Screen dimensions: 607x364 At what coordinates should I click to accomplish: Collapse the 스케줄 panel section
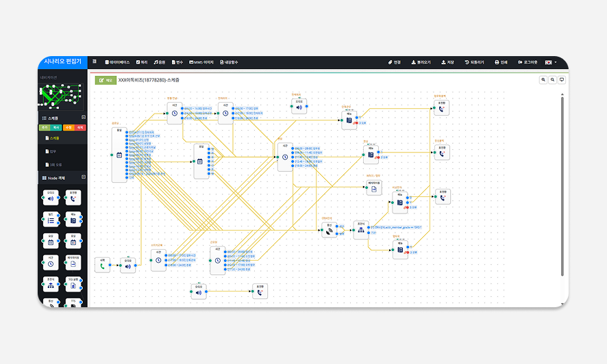84,118
